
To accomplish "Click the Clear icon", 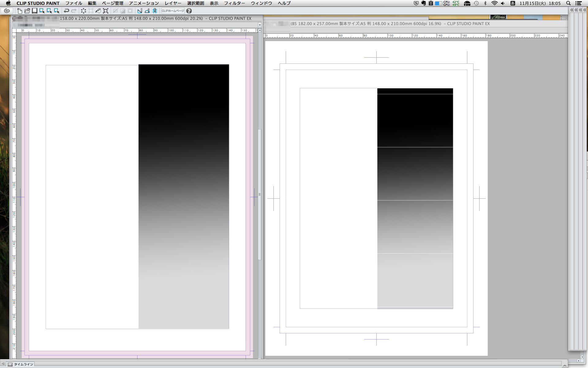I will click(83, 11).
